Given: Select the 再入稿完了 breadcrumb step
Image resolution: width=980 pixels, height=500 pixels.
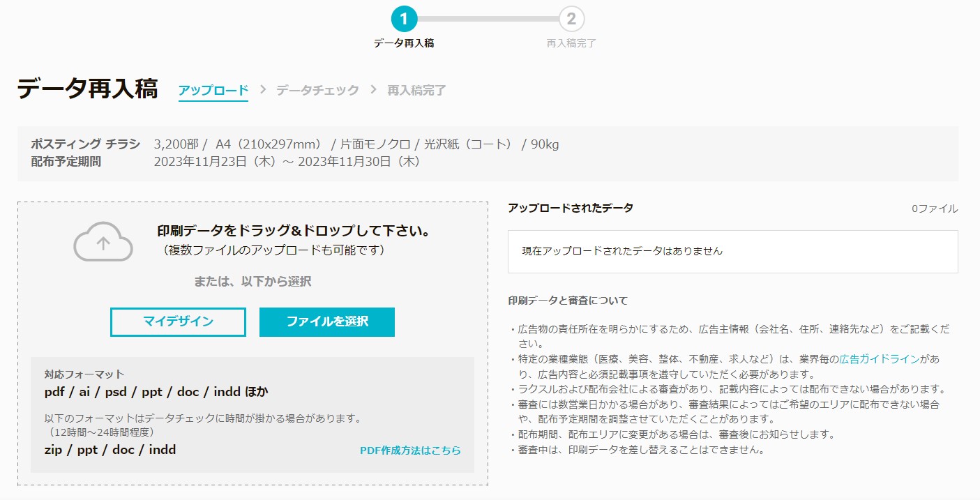Looking at the screenshot, I should coord(416,90).
